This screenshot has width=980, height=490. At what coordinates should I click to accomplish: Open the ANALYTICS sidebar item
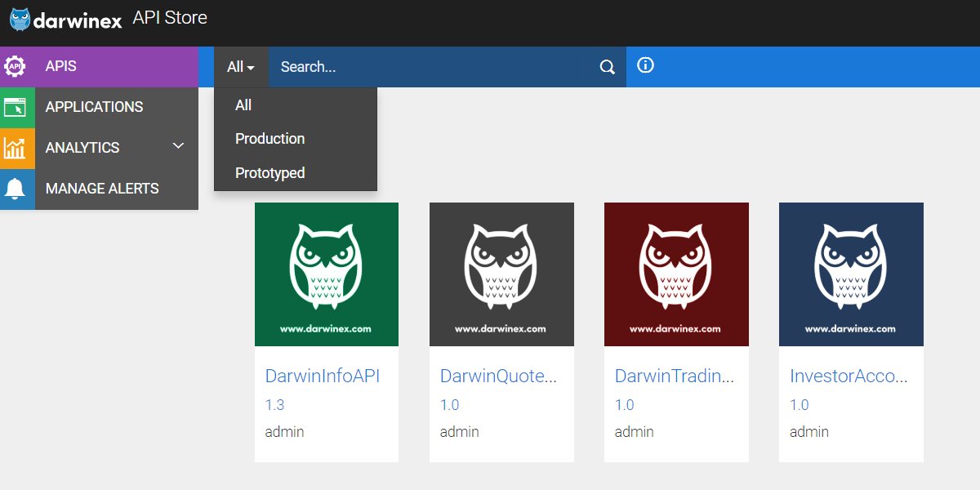click(x=99, y=148)
